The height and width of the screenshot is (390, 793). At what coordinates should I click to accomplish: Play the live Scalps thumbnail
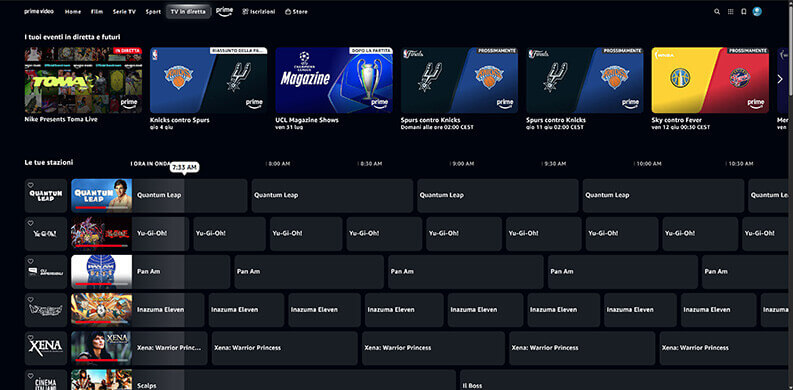tap(102, 380)
